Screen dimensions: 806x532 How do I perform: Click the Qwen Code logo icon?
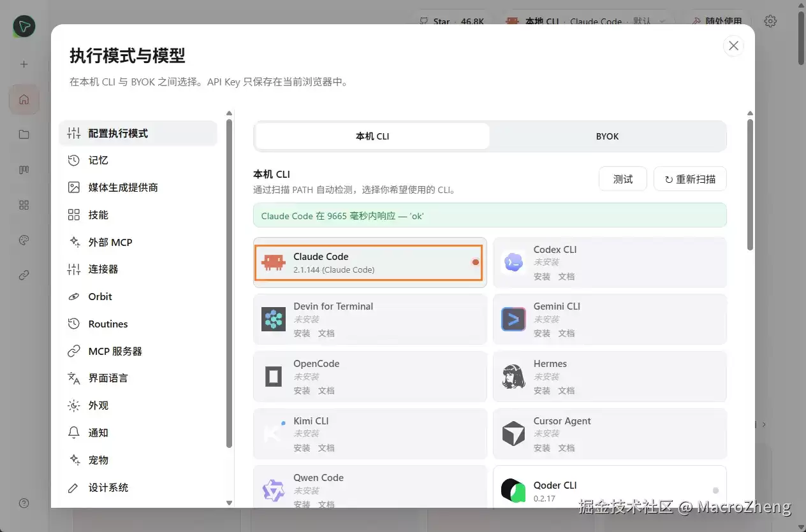[274, 491]
